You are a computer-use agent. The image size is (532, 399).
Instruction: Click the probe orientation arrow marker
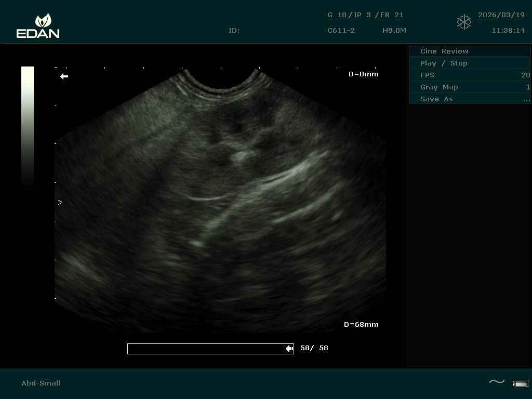click(x=64, y=76)
